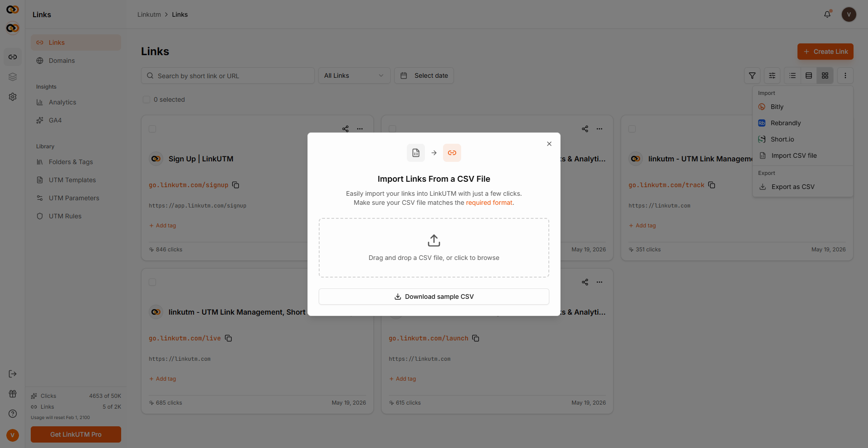868x448 pixels.
Task: Toggle the 0 selected select-all checkbox
Action: pyautogui.click(x=146, y=99)
